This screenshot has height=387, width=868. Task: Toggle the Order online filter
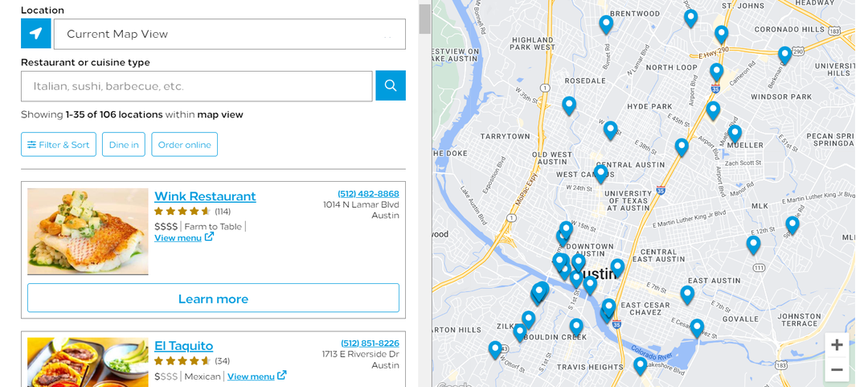click(184, 144)
